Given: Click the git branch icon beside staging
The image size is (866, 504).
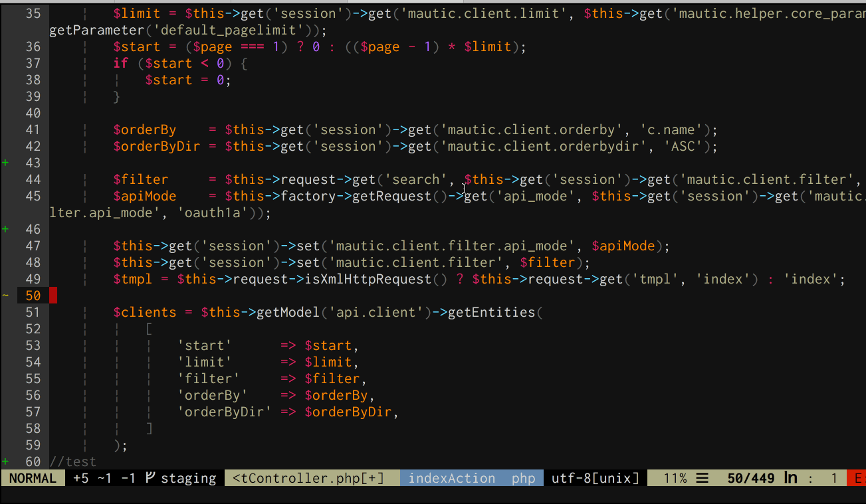Looking at the screenshot, I should [150, 477].
